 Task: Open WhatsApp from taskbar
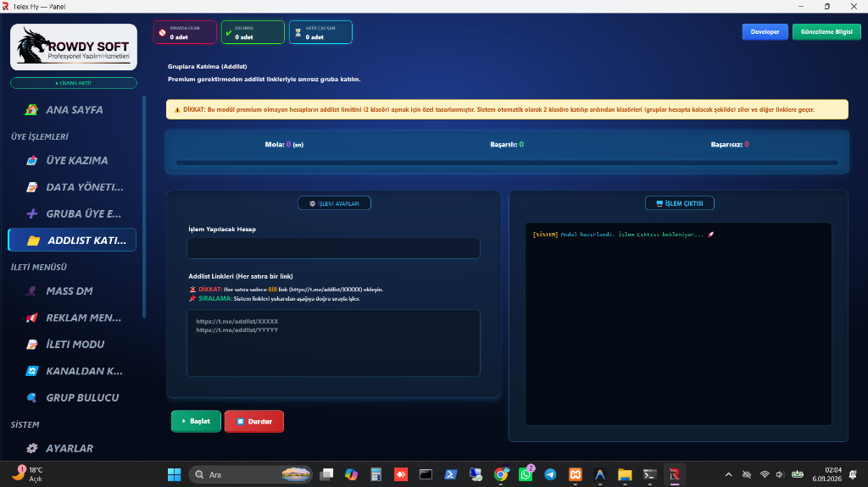526,475
